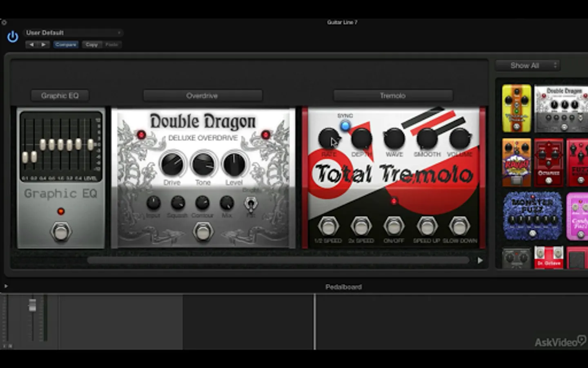
Task: Click the Drive knob on Double Dragon
Action: [x=172, y=164]
